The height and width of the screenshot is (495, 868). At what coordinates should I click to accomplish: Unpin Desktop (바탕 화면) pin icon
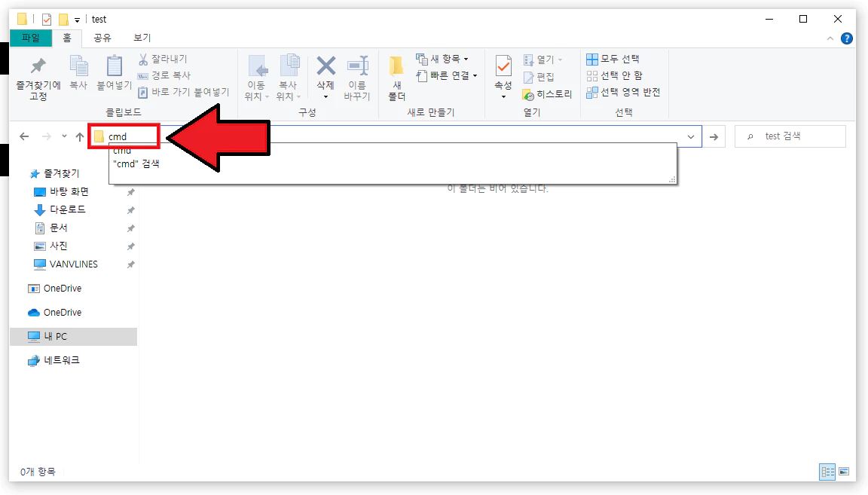click(x=130, y=192)
